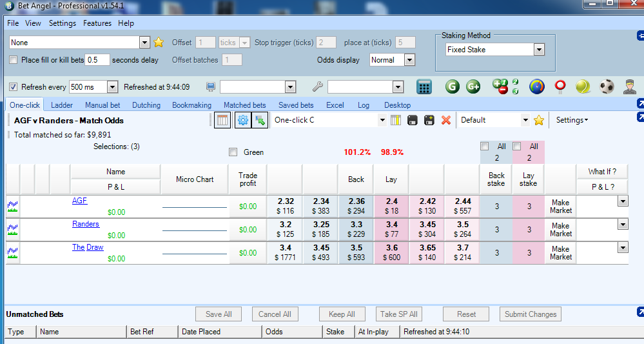The width and height of the screenshot is (644, 344).
Task: Open the empty dropdown beside monitor icon
Action: click(x=290, y=86)
